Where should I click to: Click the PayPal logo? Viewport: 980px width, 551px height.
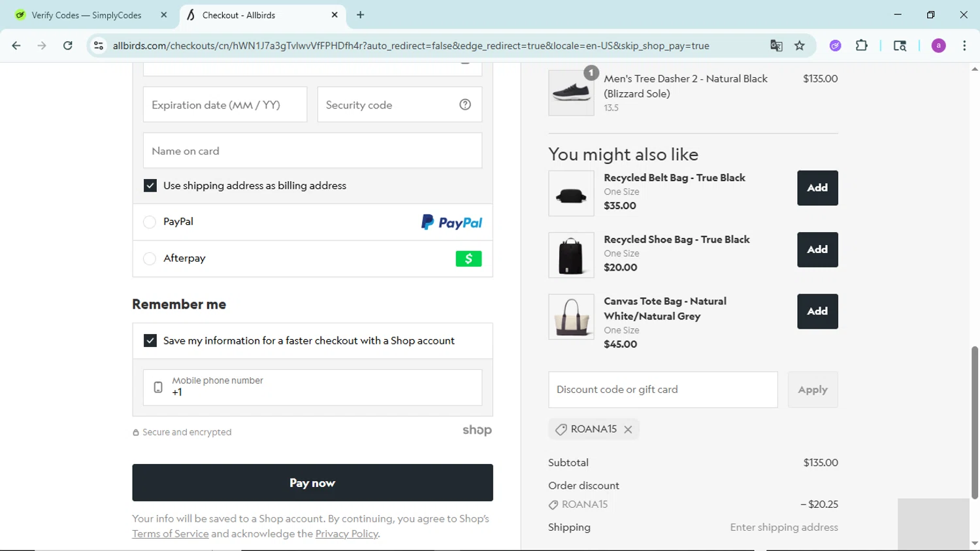(451, 222)
